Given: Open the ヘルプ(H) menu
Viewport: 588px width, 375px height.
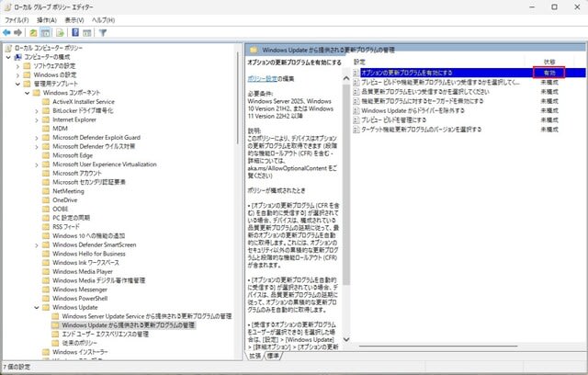Looking at the screenshot, I should pos(104,20).
